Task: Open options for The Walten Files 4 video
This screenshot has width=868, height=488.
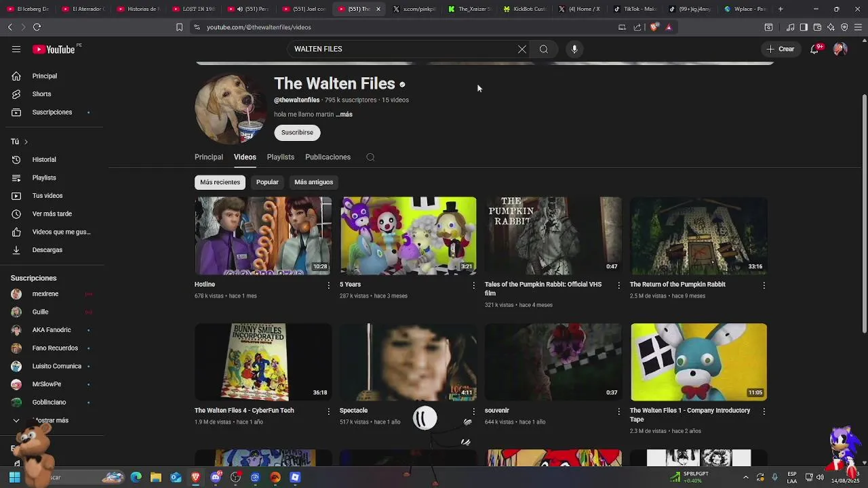Action: pyautogui.click(x=329, y=411)
